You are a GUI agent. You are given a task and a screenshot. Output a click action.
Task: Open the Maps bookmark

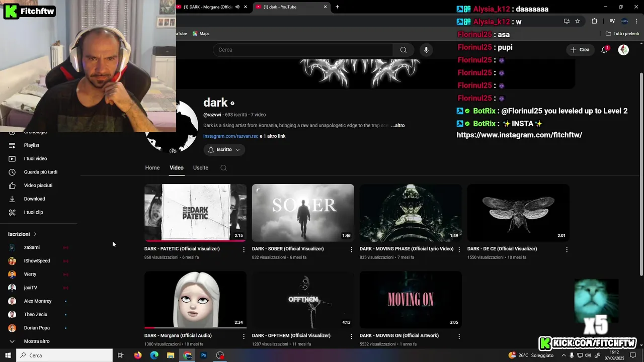pyautogui.click(x=201, y=34)
